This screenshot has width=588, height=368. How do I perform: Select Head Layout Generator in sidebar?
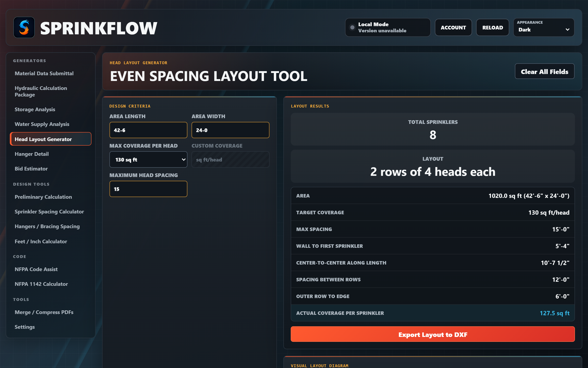click(x=51, y=139)
